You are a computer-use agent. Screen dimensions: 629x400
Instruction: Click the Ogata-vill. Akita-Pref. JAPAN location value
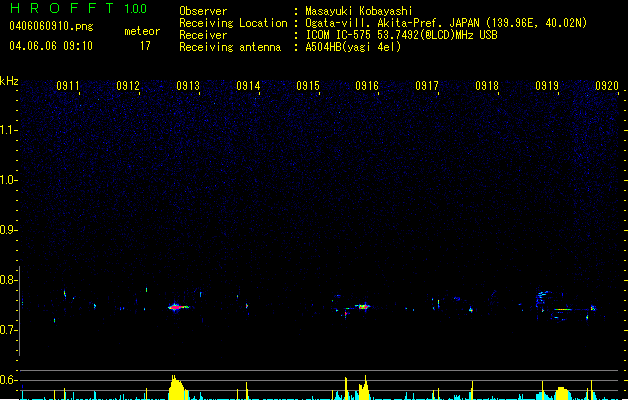point(446,23)
